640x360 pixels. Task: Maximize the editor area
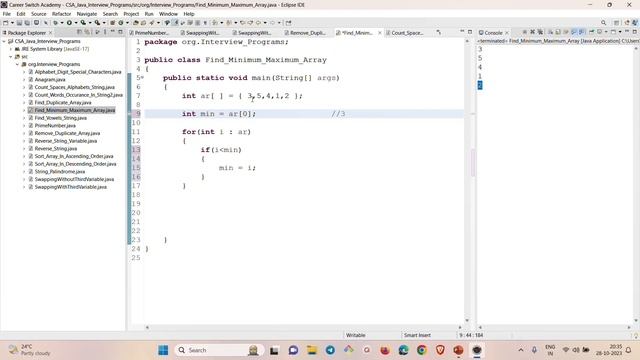470,32
